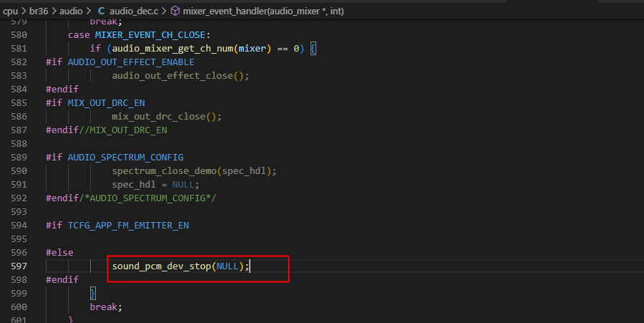Click the closing brace on line 599
This screenshot has width=644, height=323.
point(93,294)
